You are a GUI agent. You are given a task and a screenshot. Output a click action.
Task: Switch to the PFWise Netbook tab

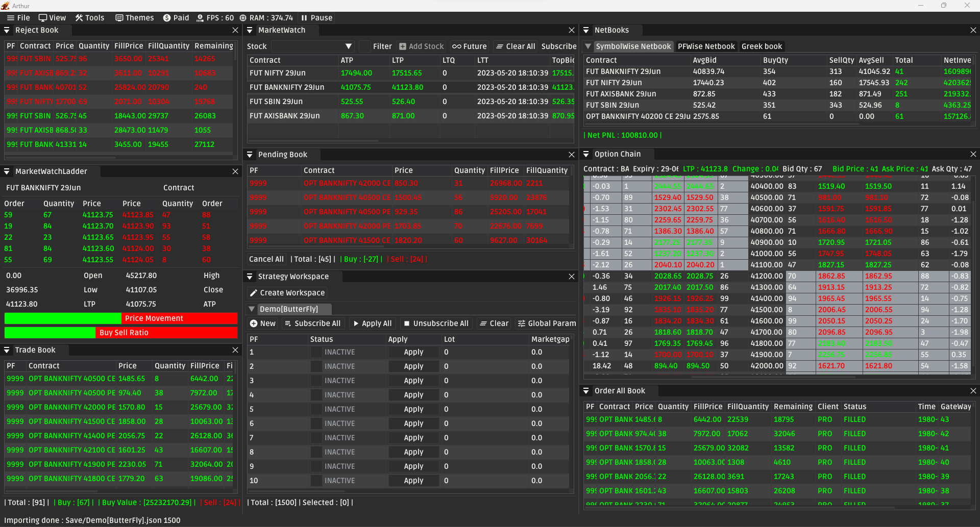[706, 46]
